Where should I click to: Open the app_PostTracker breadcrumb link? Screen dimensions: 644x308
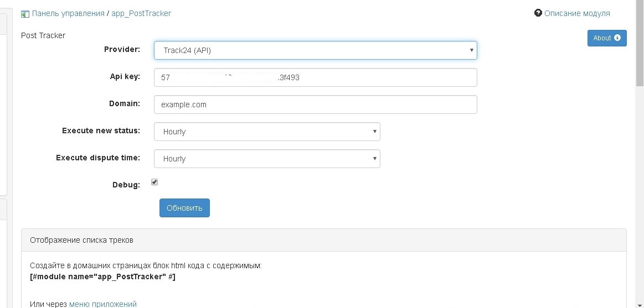pyautogui.click(x=141, y=13)
